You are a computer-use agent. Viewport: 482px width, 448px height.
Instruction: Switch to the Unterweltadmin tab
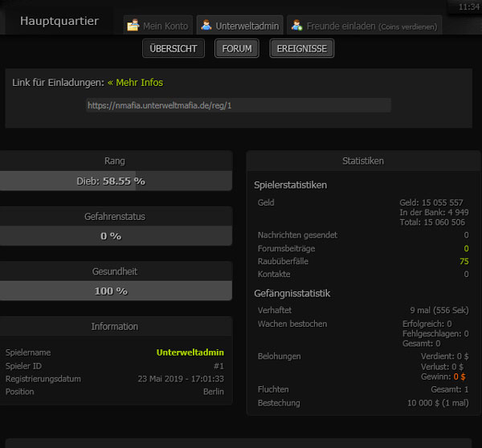coord(247,26)
